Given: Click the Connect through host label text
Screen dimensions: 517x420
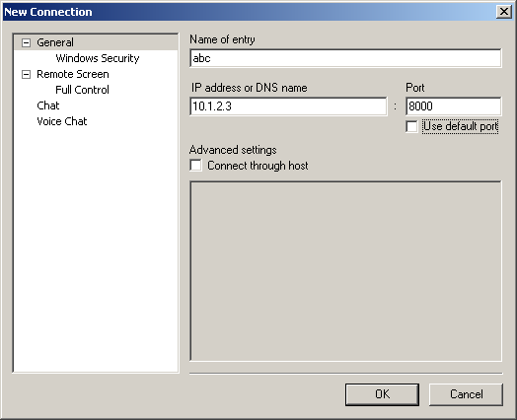Looking at the screenshot, I should (258, 166).
